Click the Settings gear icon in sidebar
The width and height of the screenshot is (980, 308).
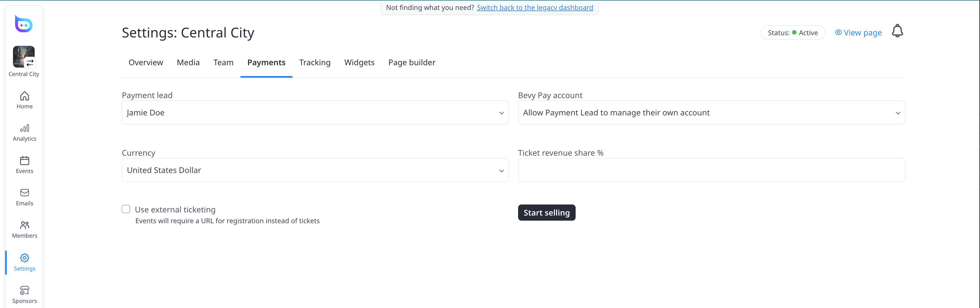click(24, 258)
